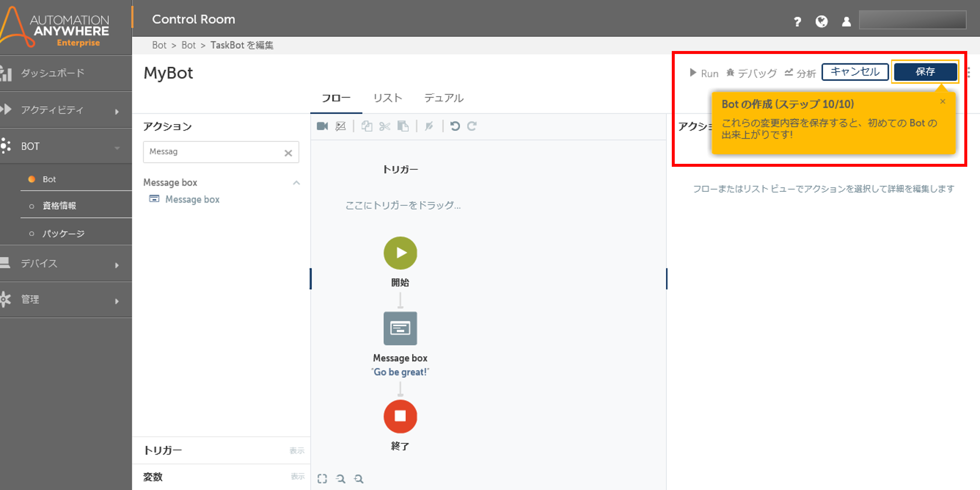Click second Bot link in breadcrumb

pyautogui.click(x=189, y=45)
